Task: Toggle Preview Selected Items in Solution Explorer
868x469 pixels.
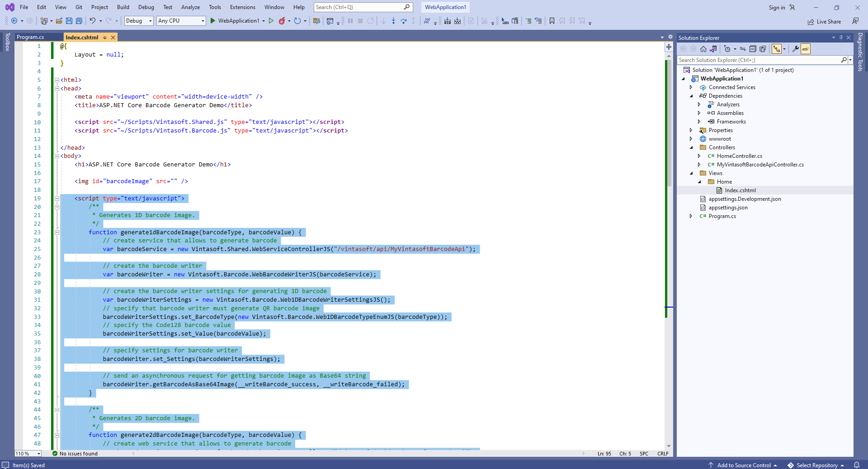Action: point(806,49)
